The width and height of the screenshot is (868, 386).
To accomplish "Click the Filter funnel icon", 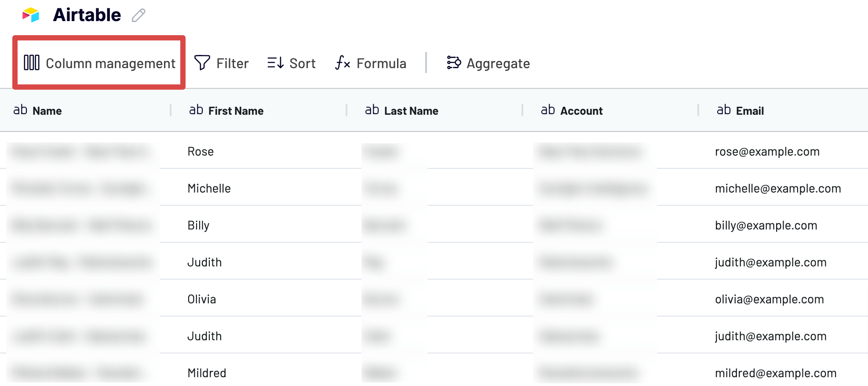I will [202, 62].
